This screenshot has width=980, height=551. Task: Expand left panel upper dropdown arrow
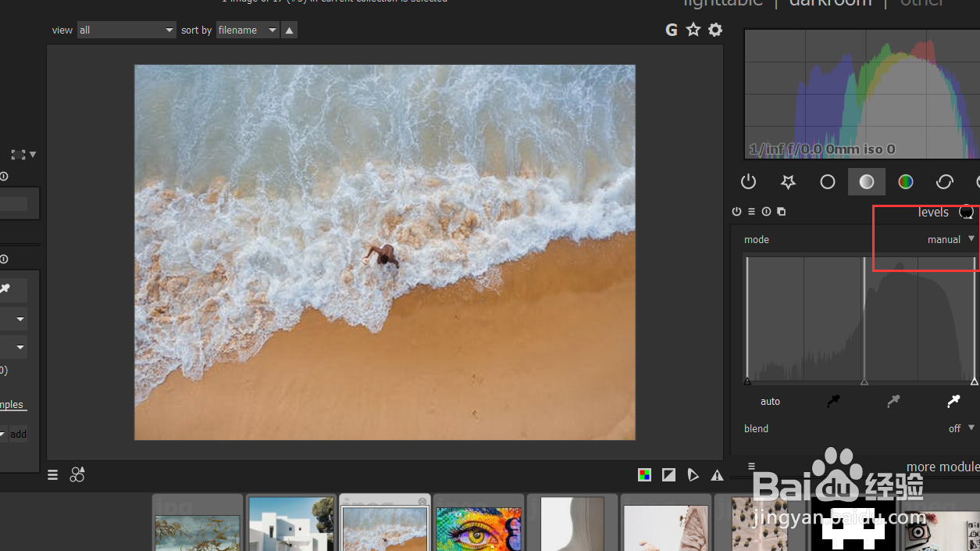pyautogui.click(x=20, y=319)
